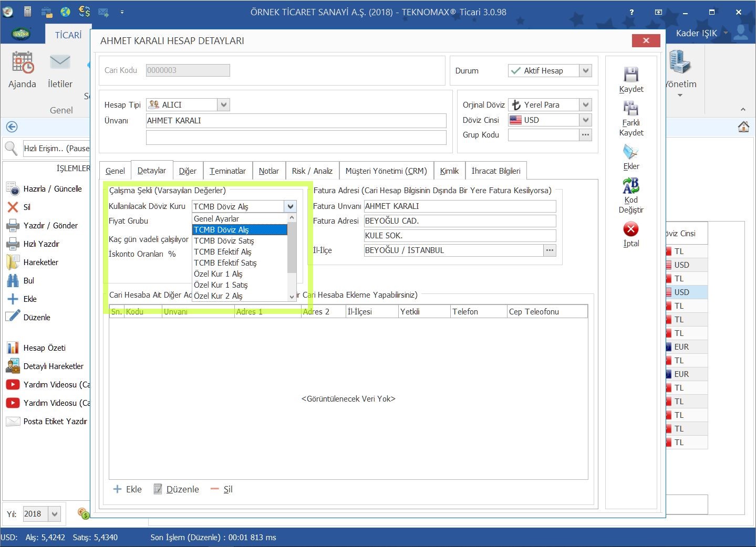Open the Döviz Cinsi USD dropdown
This screenshot has width=756, height=547.
pos(586,120)
